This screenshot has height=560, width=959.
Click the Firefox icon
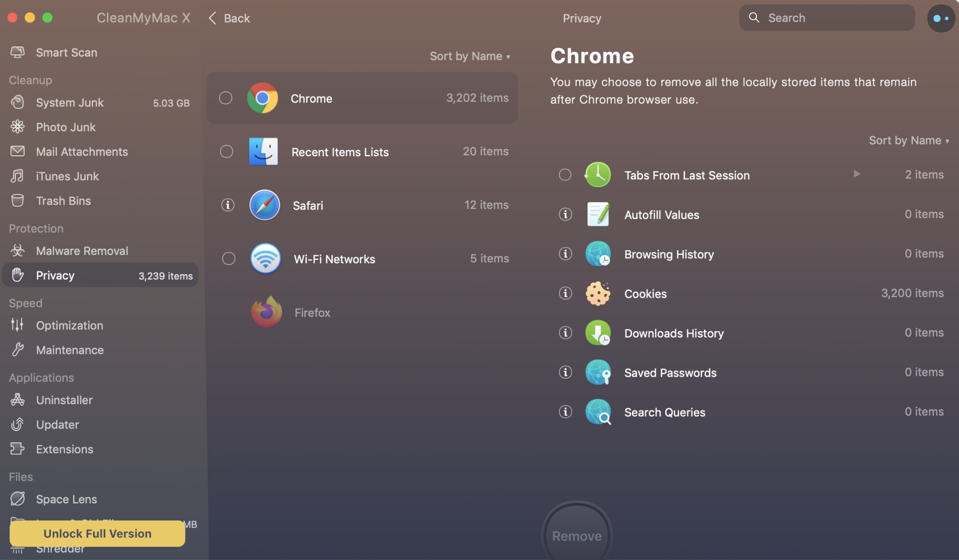pos(266,312)
